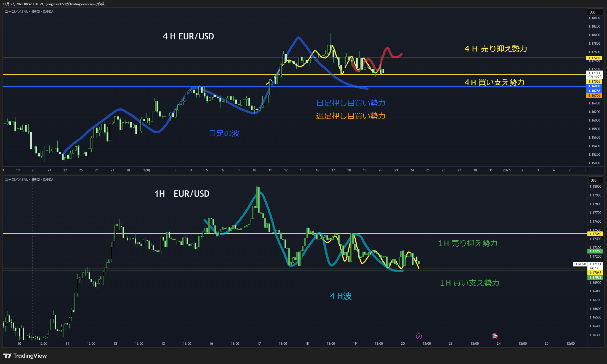
Task: Click the purple lightning event icon
Action: click(x=419, y=336)
